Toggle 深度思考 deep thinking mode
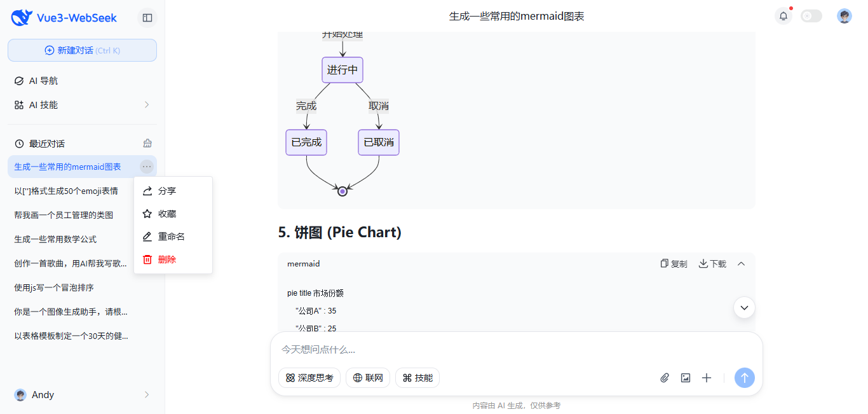This screenshot has width=868, height=414. tap(309, 377)
